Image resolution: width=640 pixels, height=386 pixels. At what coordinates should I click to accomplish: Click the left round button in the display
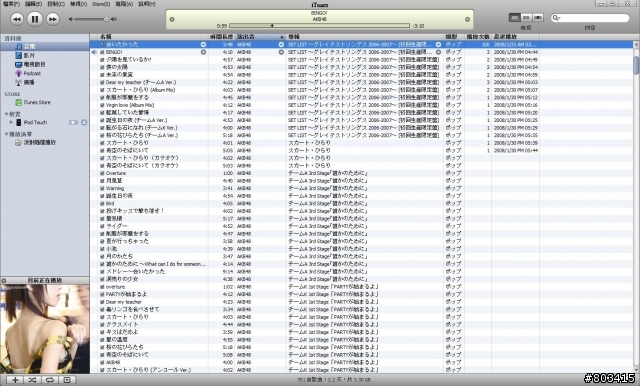[x=172, y=19]
